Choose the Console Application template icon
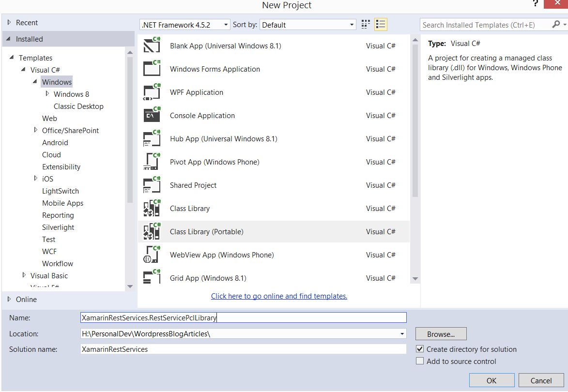This screenshot has height=392, width=568. click(152, 116)
